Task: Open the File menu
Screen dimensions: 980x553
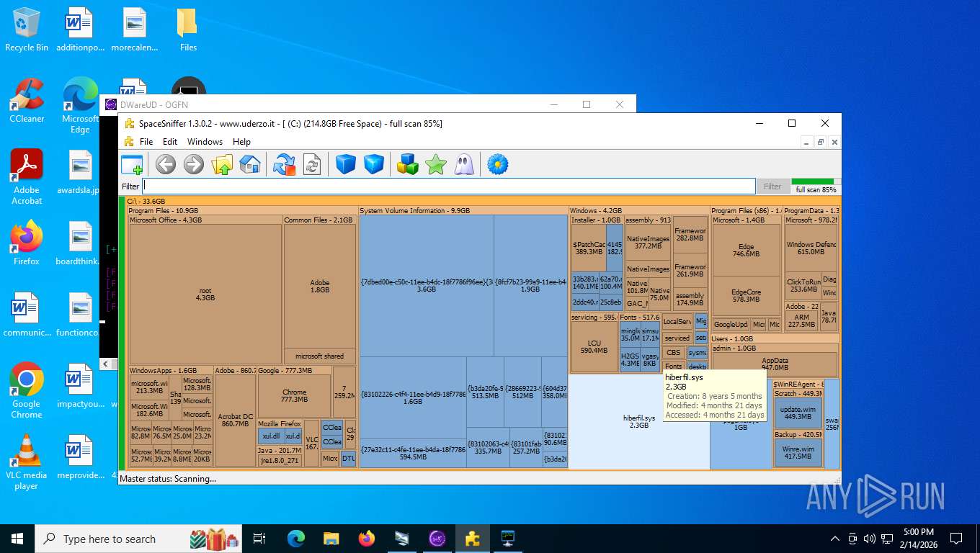Action: (x=146, y=142)
